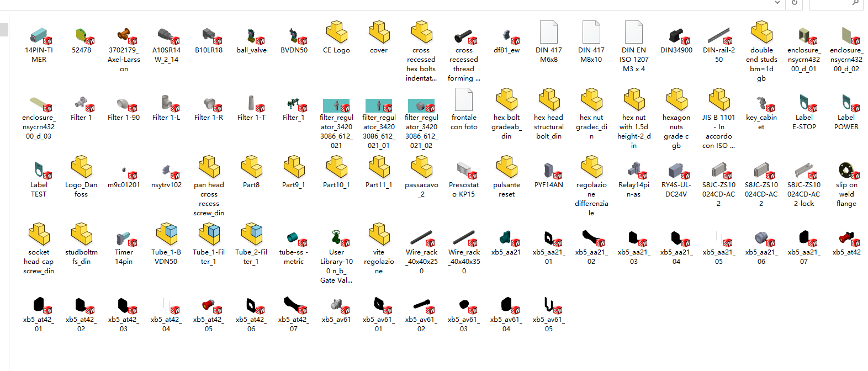868x371 pixels.
Task: Select the Part10_1 file icon
Action: (x=337, y=167)
